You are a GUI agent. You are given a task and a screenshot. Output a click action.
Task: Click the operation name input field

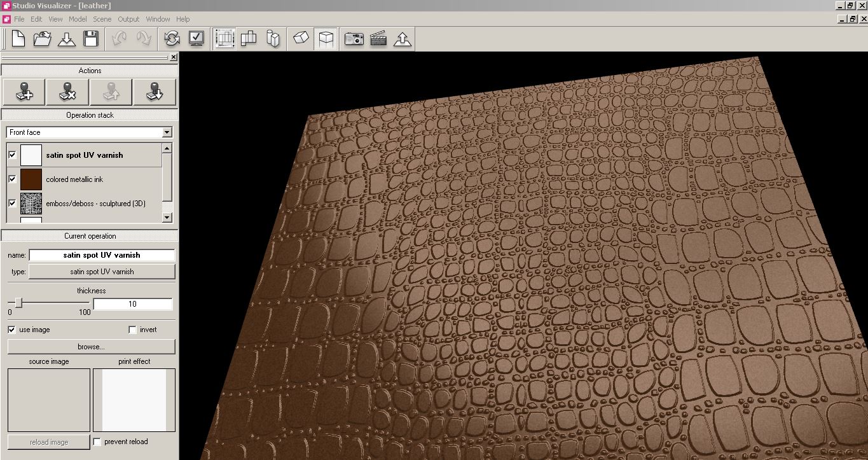[x=102, y=255]
